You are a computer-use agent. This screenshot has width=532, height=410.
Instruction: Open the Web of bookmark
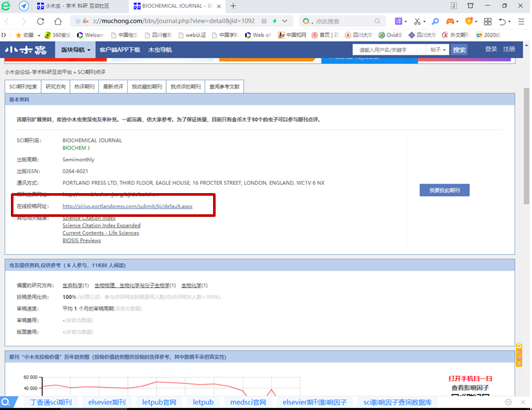click(x=258, y=35)
